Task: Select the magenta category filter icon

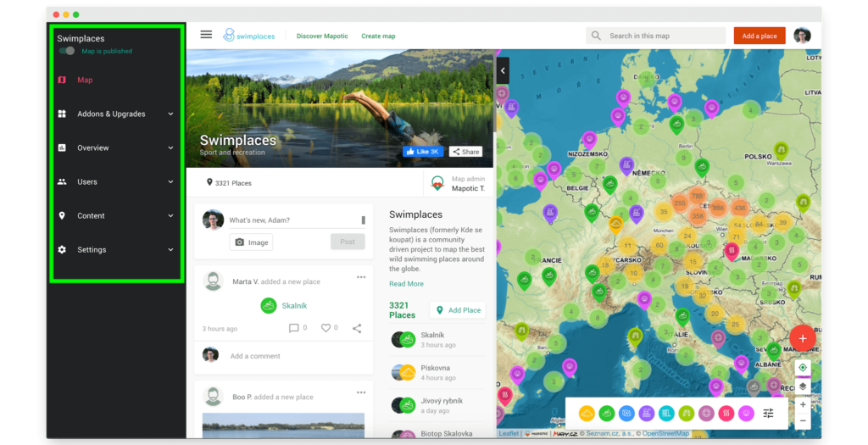Action: point(746,413)
